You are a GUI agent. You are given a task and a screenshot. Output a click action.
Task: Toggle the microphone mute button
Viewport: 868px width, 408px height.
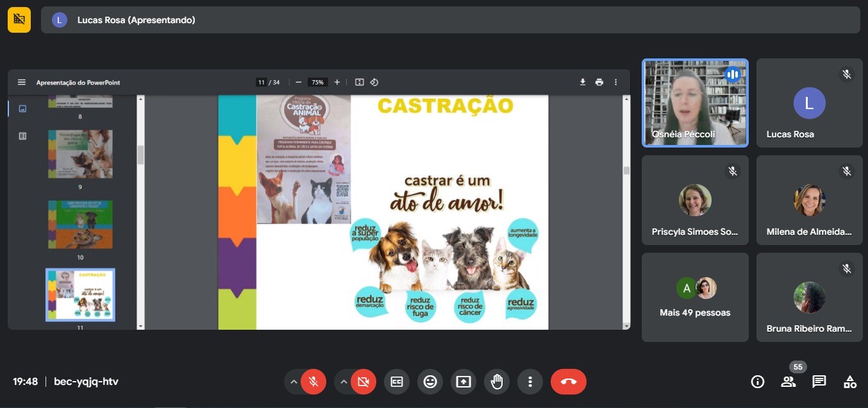click(313, 382)
